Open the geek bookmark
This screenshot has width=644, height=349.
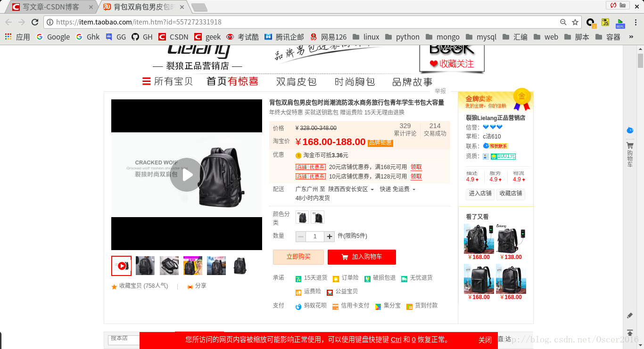[x=207, y=37]
